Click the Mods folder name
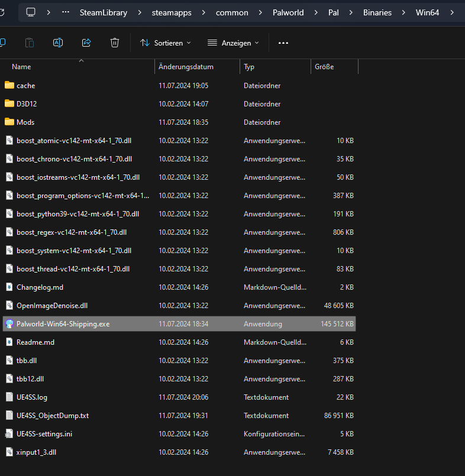465x476 pixels. (x=25, y=122)
